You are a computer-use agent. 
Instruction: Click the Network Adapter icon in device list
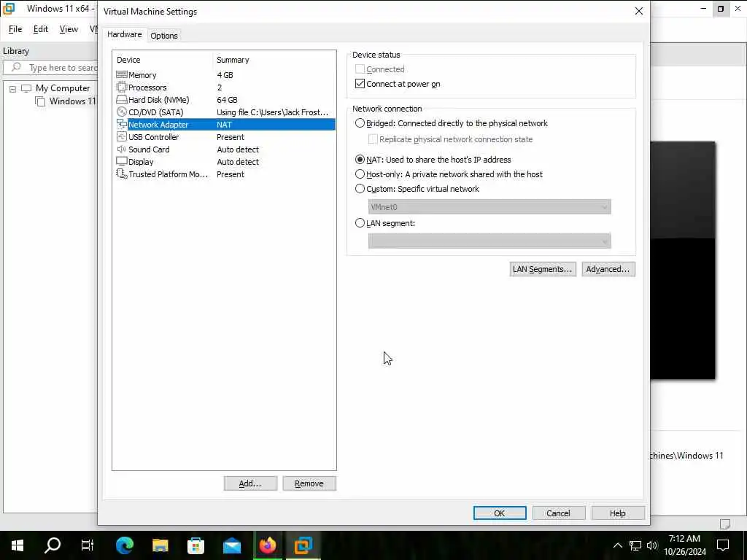[x=122, y=124]
